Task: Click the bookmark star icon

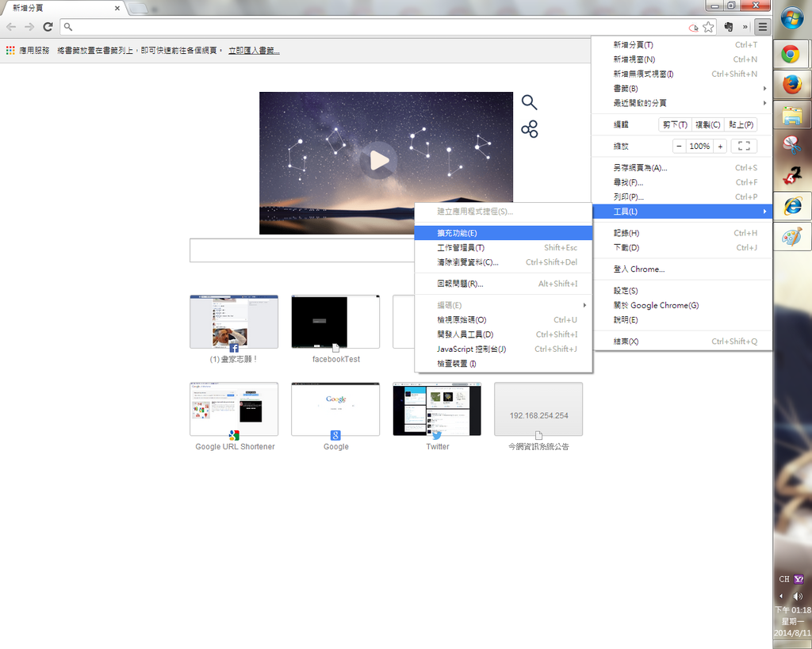Action: [708, 27]
